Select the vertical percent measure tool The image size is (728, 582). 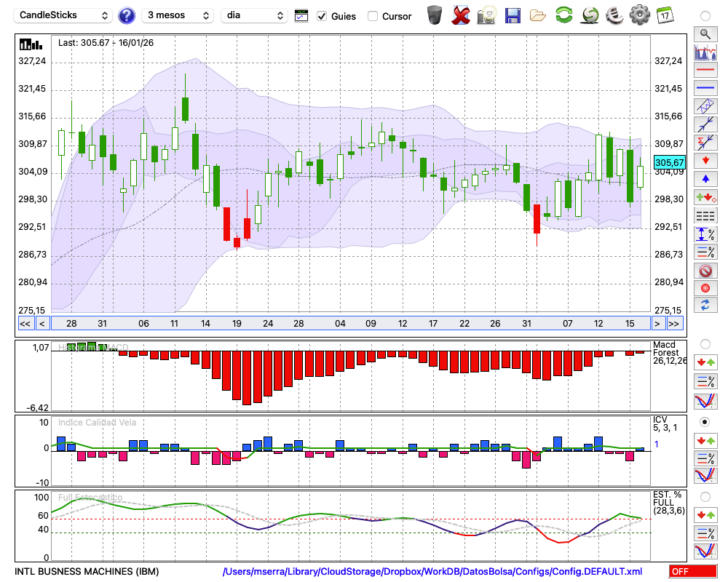(705, 234)
